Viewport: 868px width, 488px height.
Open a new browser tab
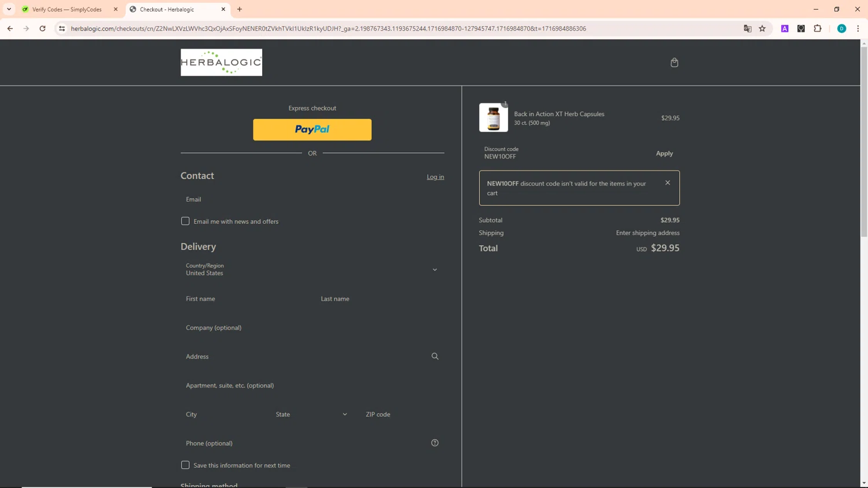240,9
